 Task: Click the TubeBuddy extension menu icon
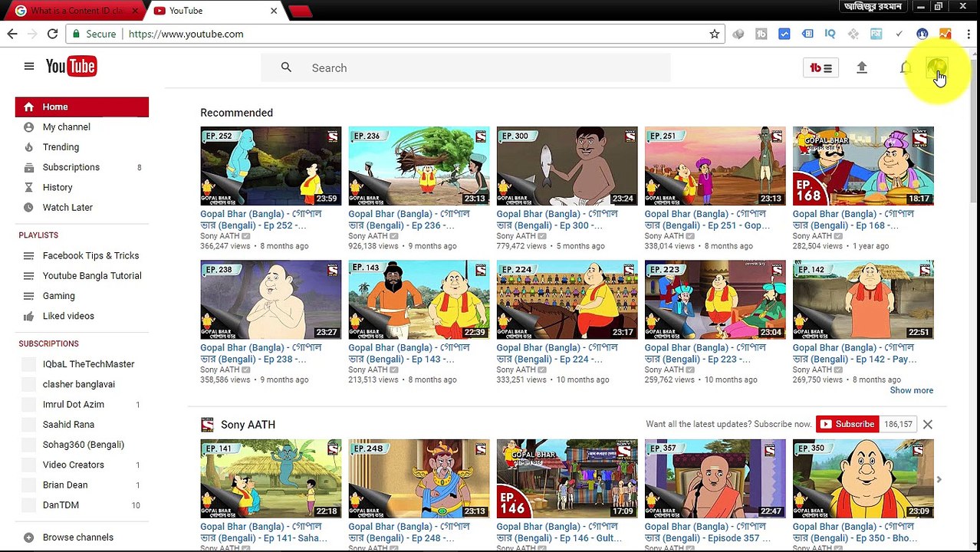(821, 67)
